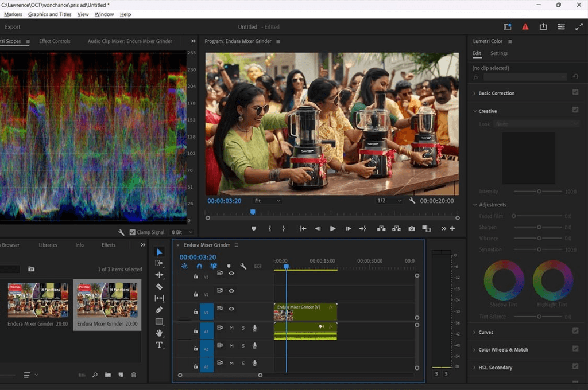Hide video track V1 with eye icon

(231, 309)
